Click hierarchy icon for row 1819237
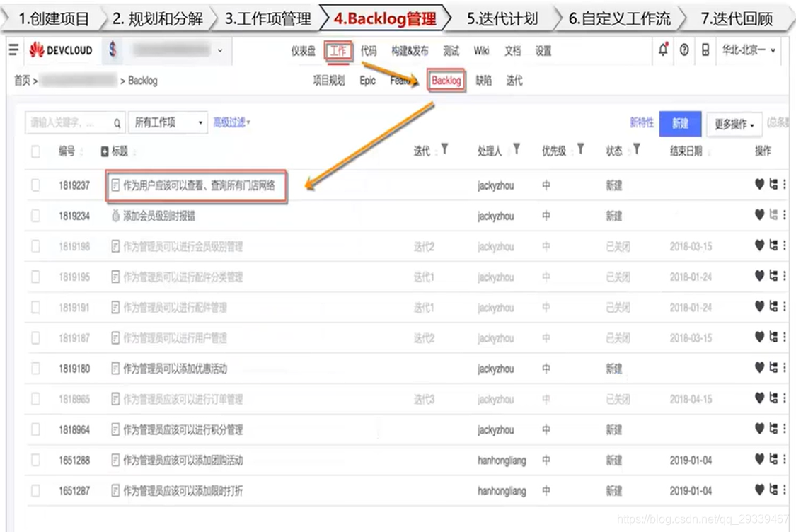The width and height of the screenshot is (796, 532). [773, 184]
